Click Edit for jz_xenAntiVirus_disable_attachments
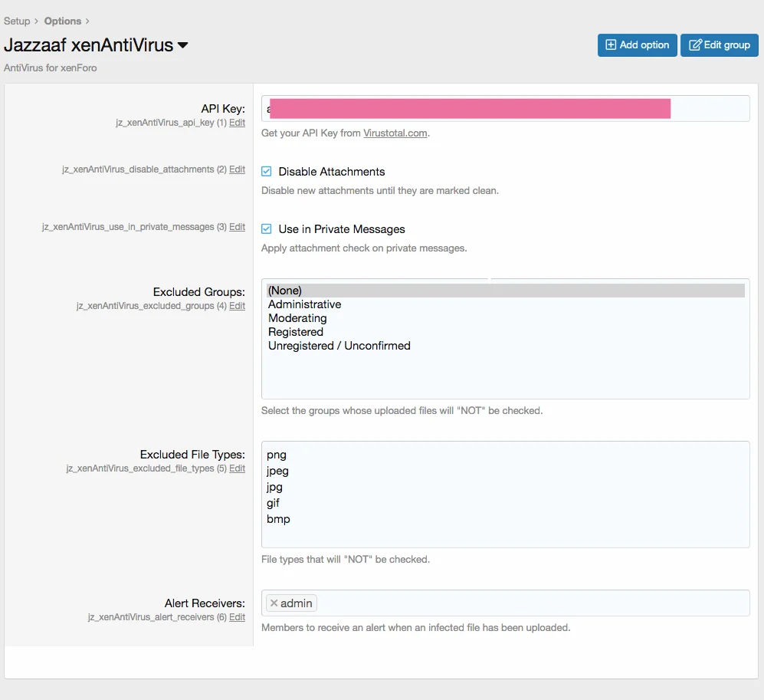The width and height of the screenshot is (764, 700). [x=237, y=169]
